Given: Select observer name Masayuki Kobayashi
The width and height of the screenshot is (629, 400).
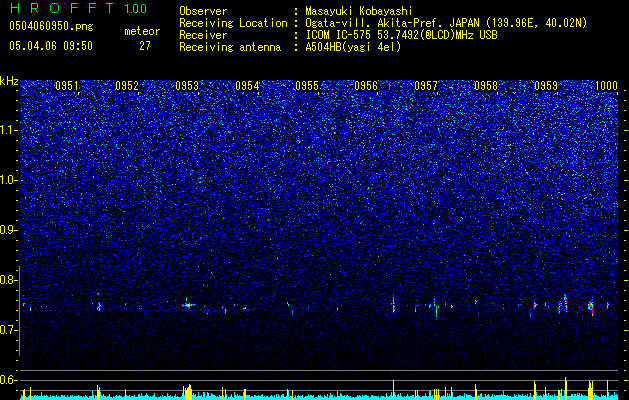Looking at the screenshot, I should (x=359, y=11).
